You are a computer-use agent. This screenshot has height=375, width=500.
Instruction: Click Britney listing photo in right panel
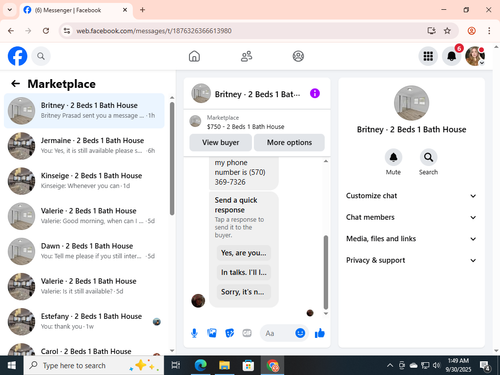(411, 103)
